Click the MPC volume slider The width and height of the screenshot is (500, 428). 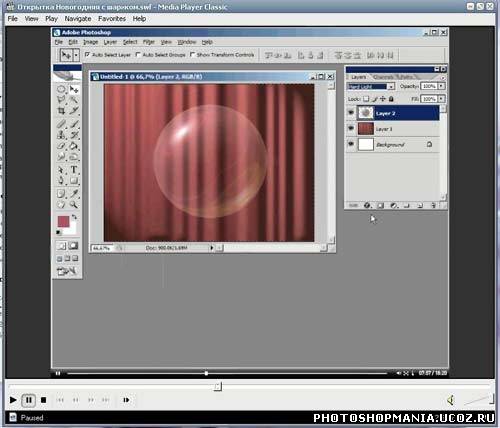pyautogui.click(x=479, y=399)
